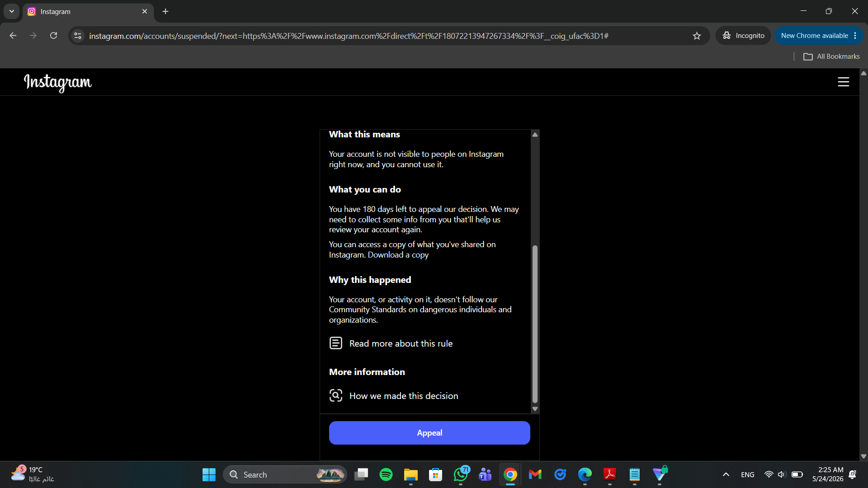This screenshot has width=868, height=488.
Task: Click the 'What this means' heading
Action: click(x=364, y=135)
